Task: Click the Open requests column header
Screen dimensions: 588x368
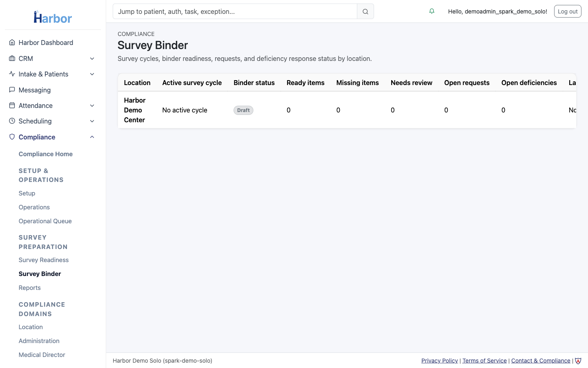Action: [467, 83]
